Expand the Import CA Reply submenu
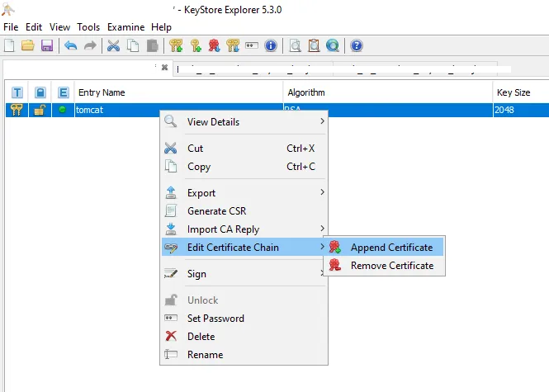This screenshot has width=549, height=392. click(x=244, y=229)
